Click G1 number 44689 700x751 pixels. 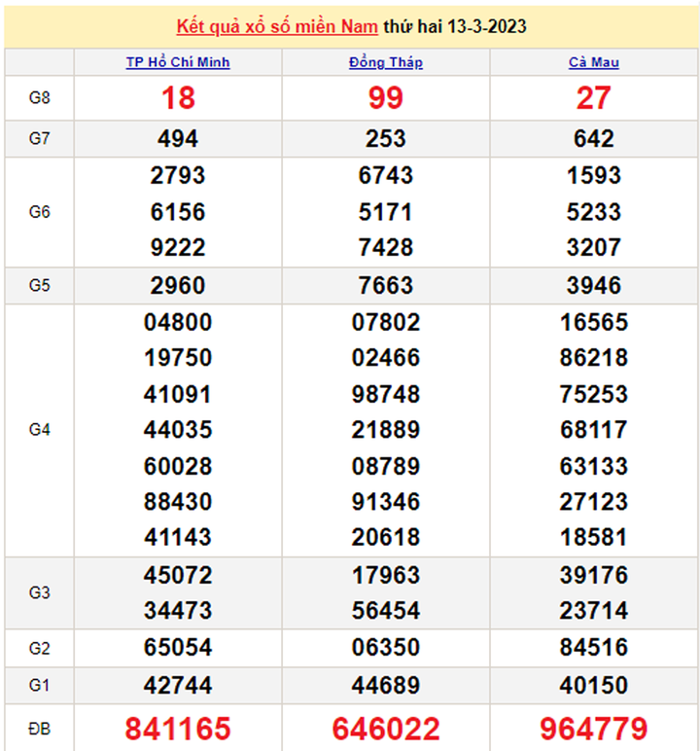(386, 686)
